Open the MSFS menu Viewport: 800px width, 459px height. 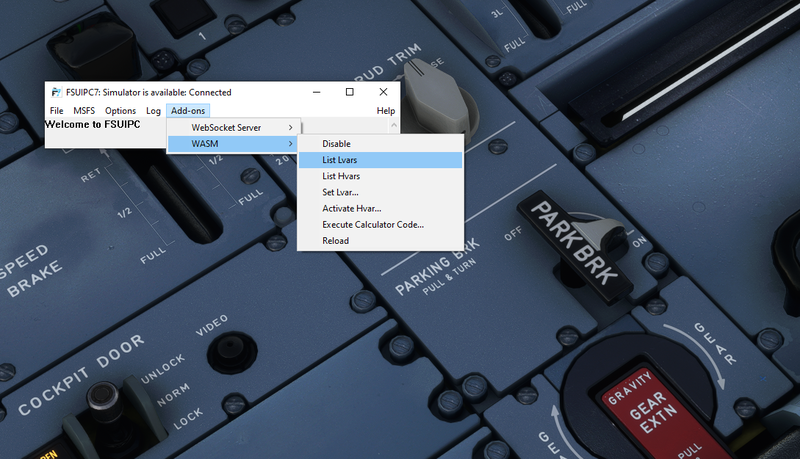84,111
